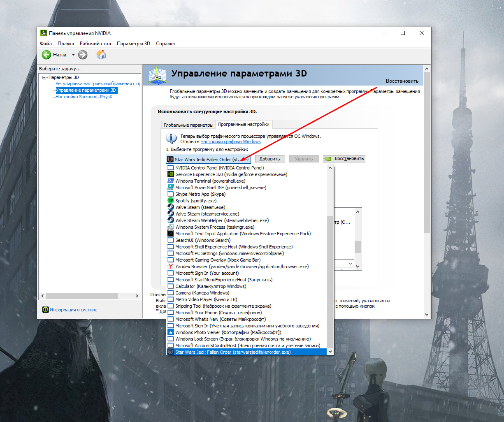Image resolution: width=504 pixels, height=422 pixels.
Task: Click the info bubble icon near Windows notice
Action: point(171,138)
